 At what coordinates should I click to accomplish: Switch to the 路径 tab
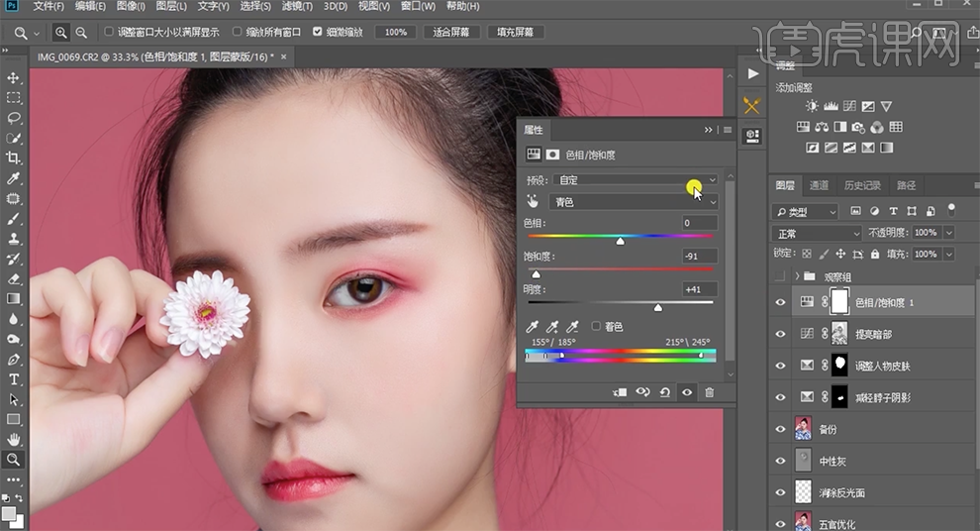click(x=906, y=185)
